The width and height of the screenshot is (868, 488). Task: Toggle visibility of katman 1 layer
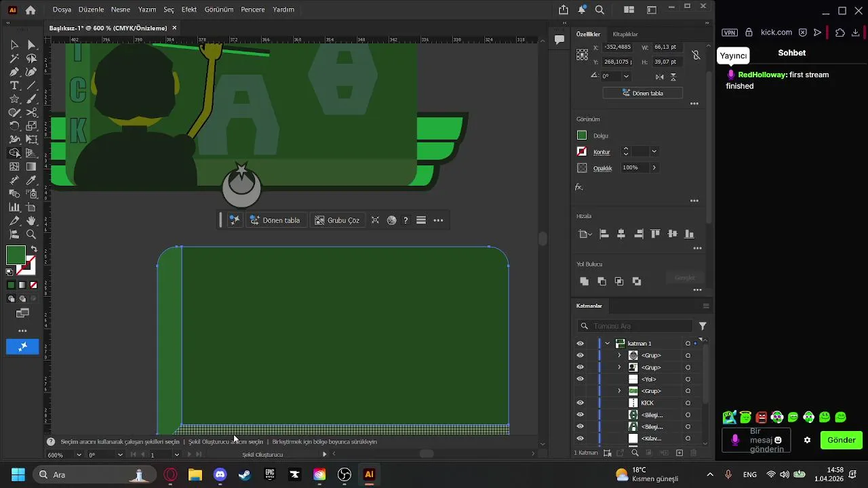pyautogui.click(x=580, y=344)
